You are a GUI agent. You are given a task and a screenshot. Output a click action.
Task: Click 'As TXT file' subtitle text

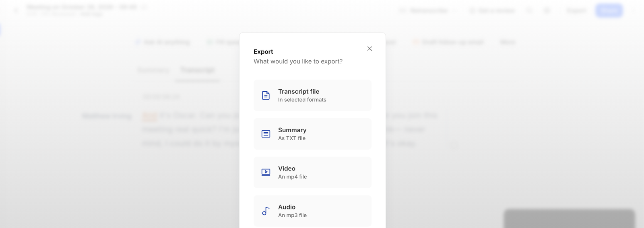292,138
